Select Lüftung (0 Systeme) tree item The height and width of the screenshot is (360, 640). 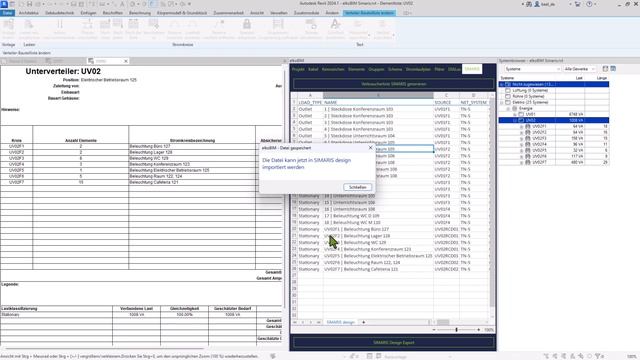(x=530, y=90)
